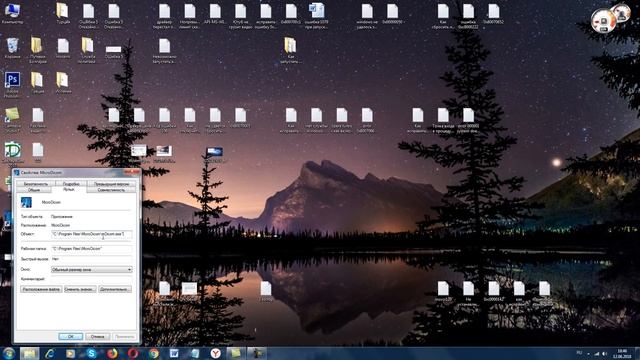This screenshot has width=640, height=360.
Task: Launch Internet Explorer from the taskbar
Action: (x=50, y=353)
